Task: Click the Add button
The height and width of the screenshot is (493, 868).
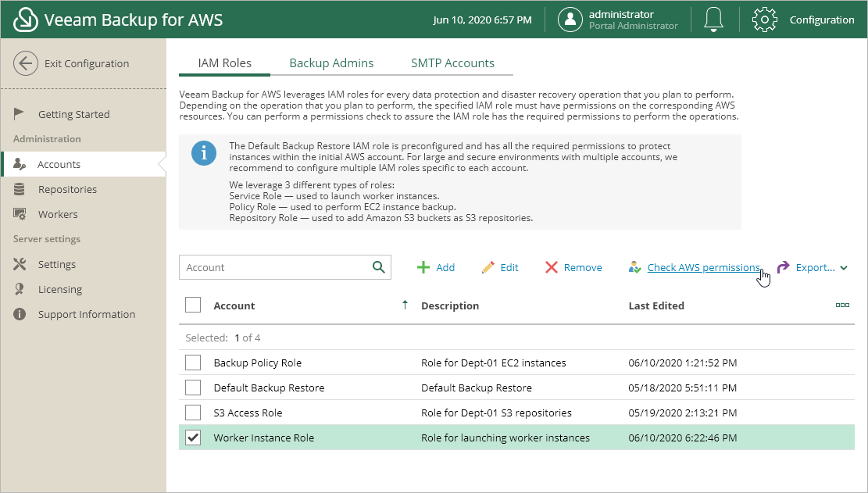Action: [x=436, y=267]
